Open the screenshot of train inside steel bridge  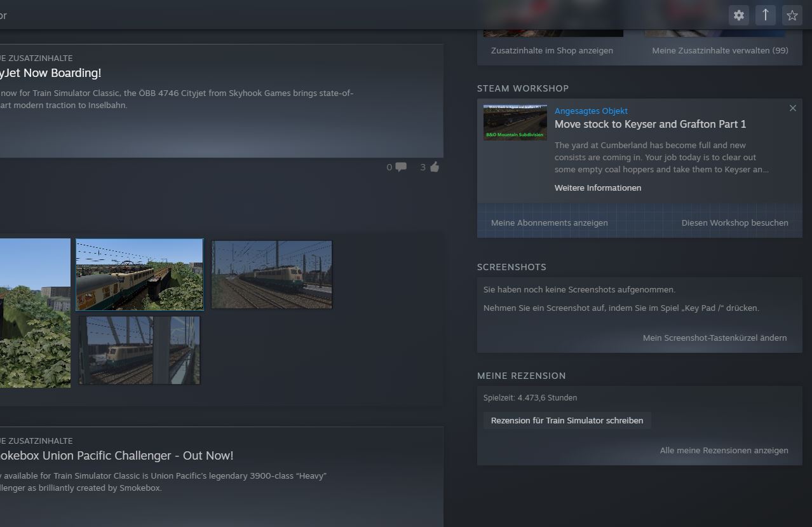[140, 350]
